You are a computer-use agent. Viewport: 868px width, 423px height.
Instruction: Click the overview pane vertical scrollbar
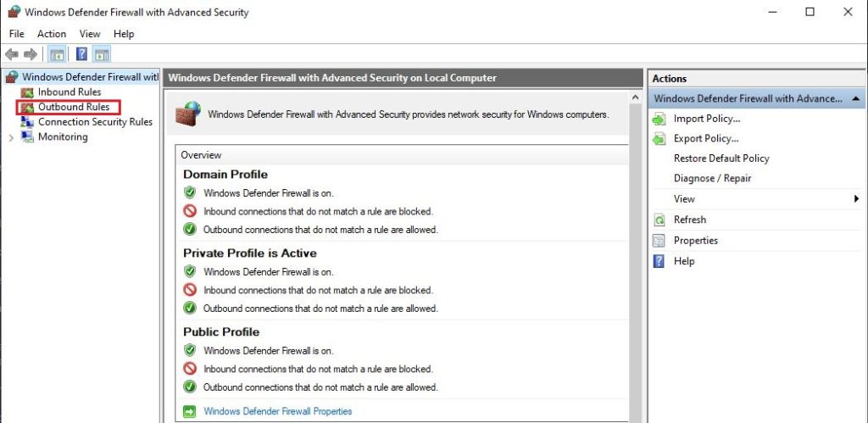click(x=635, y=258)
